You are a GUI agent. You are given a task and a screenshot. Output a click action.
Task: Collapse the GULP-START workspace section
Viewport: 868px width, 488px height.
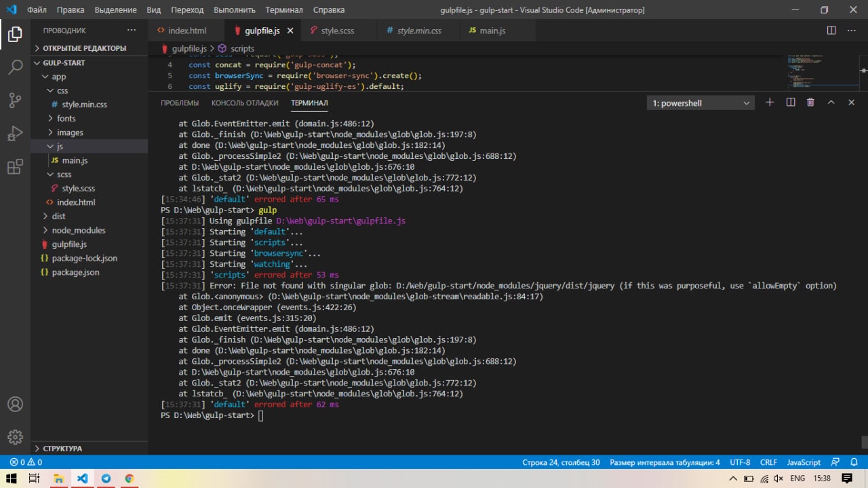pos(89,62)
